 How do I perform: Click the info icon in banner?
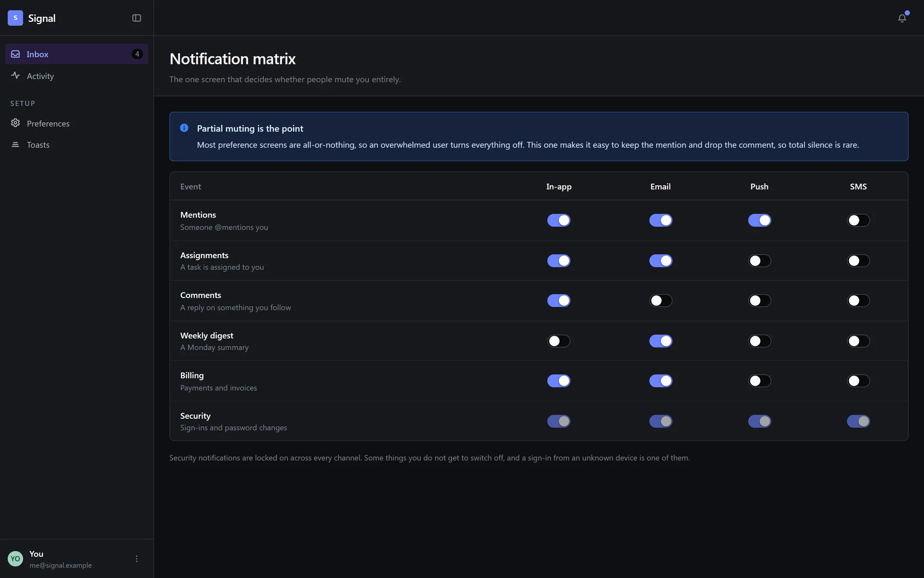(x=184, y=128)
